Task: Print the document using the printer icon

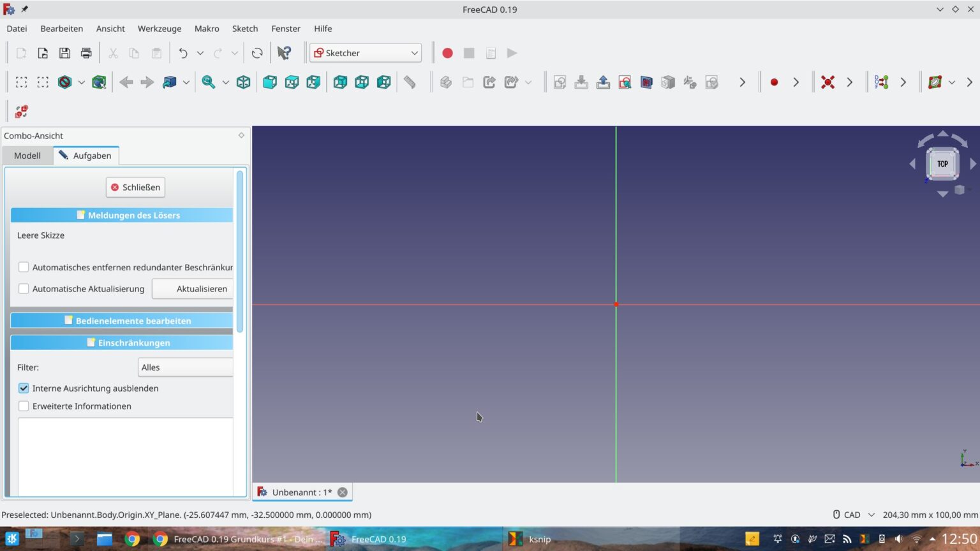Action: tap(86, 53)
